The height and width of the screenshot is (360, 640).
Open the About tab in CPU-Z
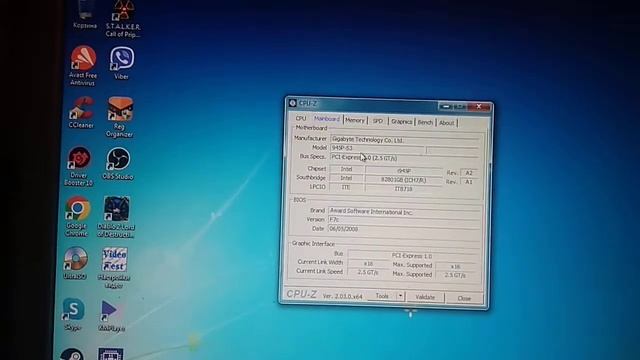[447, 123]
